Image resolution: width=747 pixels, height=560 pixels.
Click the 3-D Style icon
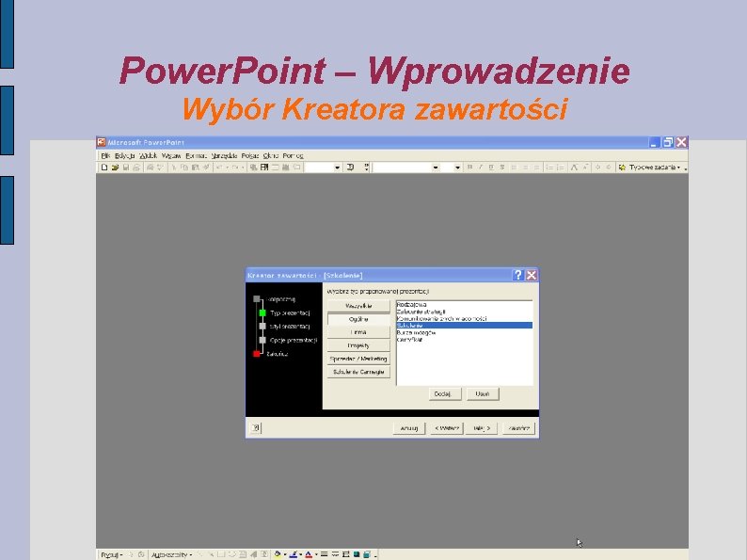coord(367,554)
